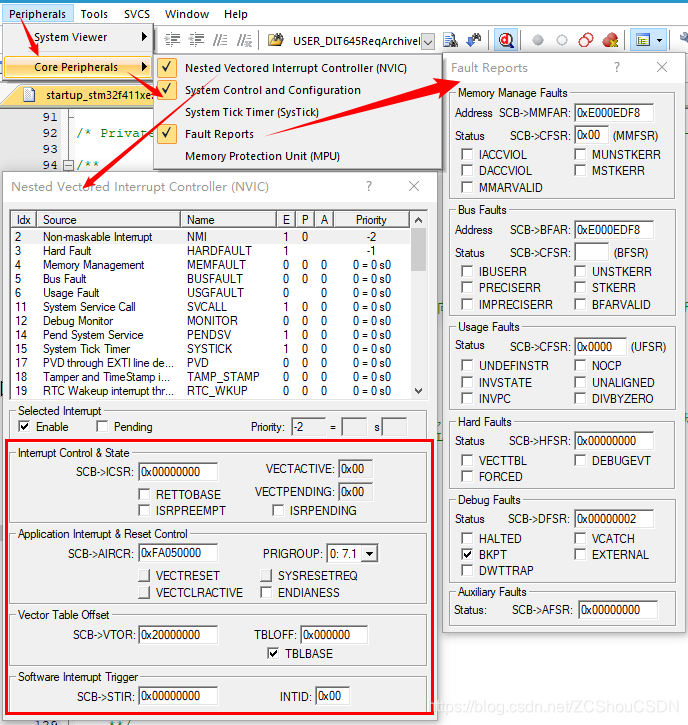Select the System Tick Timer row
This screenshot has height=725, width=688.
click(x=210, y=349)
